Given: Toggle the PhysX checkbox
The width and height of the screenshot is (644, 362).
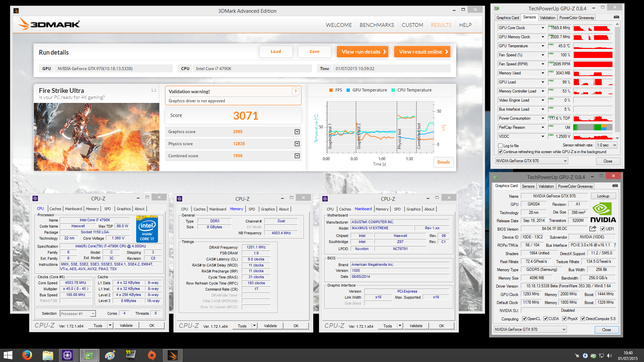Looking at the screenshot, I should 565,319.
